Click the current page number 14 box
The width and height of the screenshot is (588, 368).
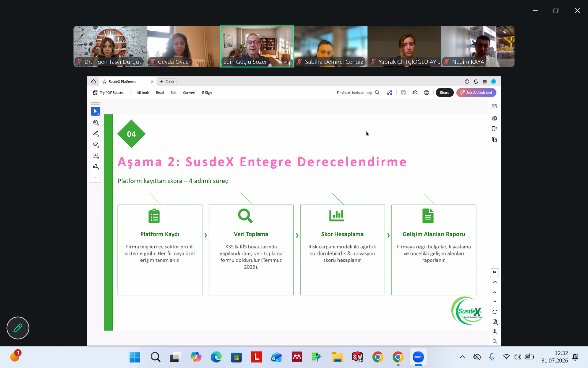[494, 272]
